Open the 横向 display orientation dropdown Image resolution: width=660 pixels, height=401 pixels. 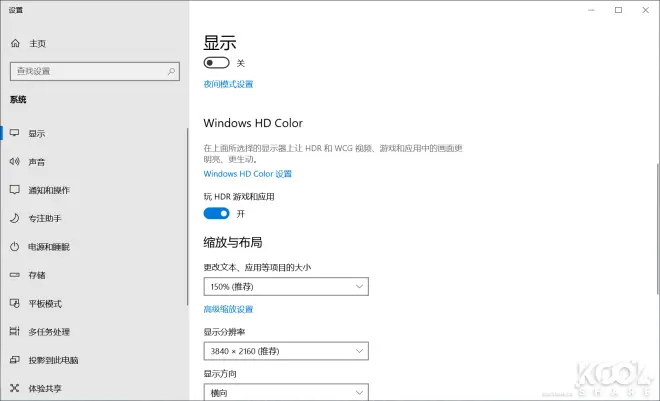point(286,392)
